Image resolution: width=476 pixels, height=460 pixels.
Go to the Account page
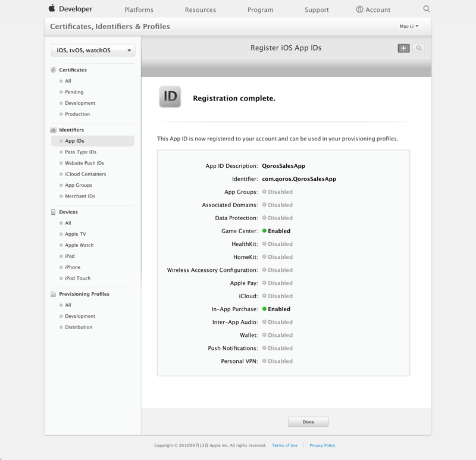coord(378,10)
